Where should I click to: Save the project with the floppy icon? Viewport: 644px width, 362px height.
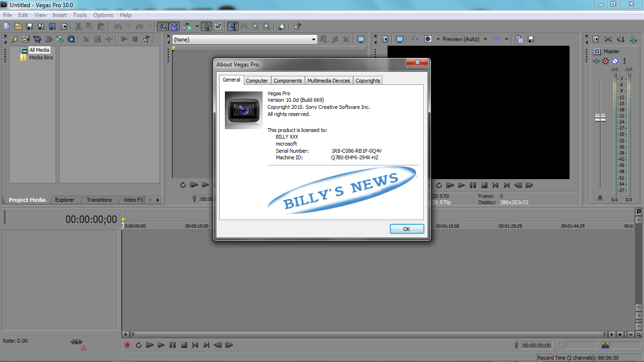click(x=29, y=26)
